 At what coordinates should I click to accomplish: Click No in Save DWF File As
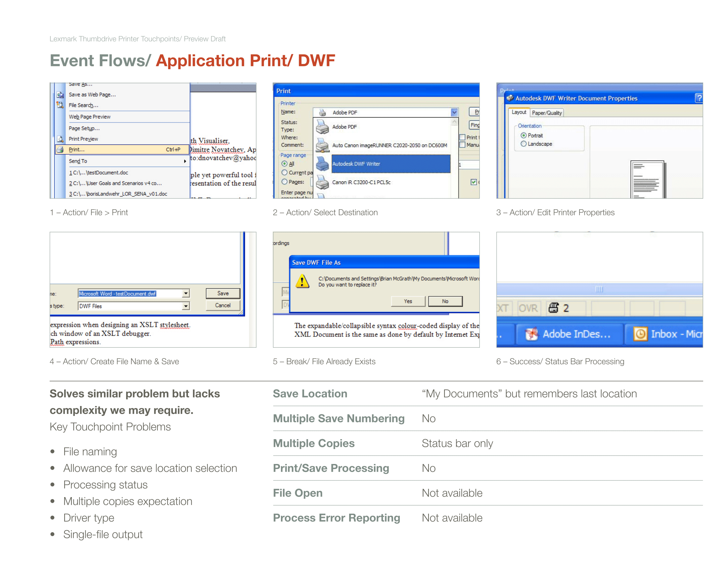[x=445, y=301]
